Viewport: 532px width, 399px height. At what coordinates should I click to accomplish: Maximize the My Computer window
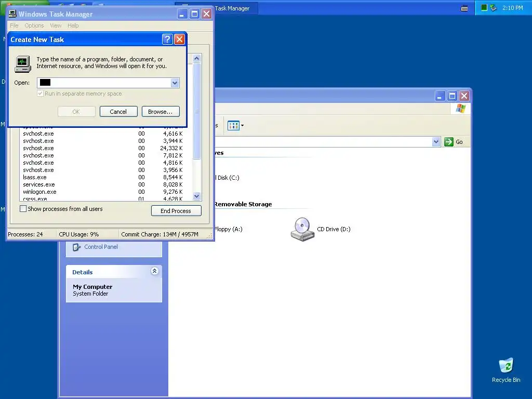[x=452, y=96]
